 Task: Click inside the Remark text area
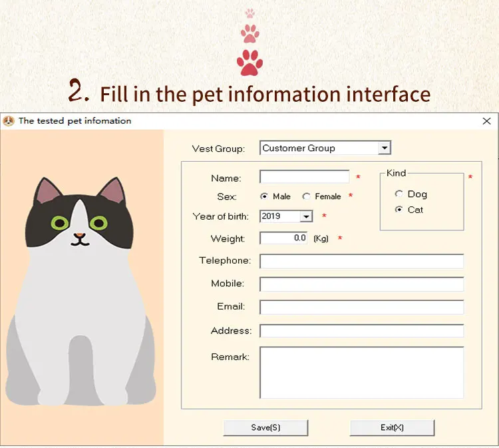[361, 372]
